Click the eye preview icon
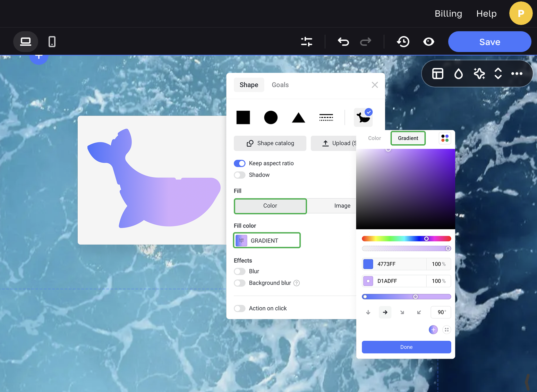The image size is (537, 392). [x=428, y=42]
